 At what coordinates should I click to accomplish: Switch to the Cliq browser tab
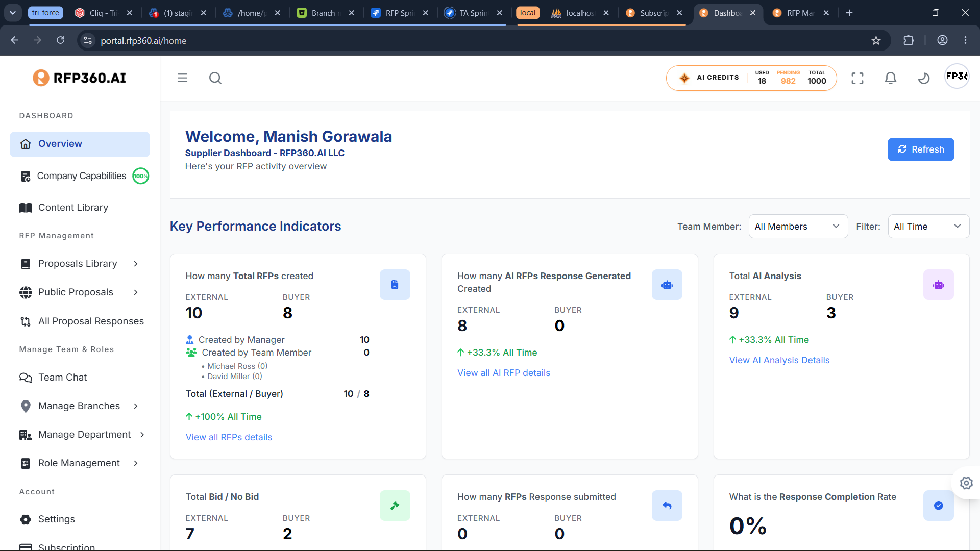(104, 13)
